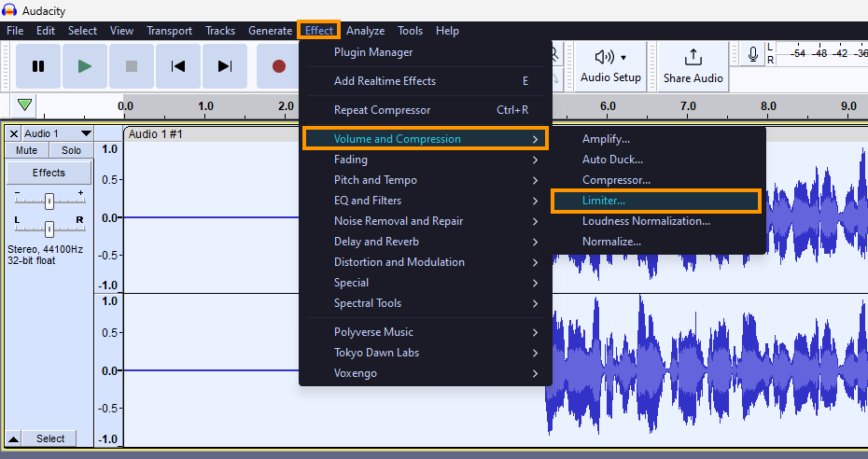This screenshot has width=868, height=459.
Task: Click the red Record button
Action: (x=279, y=66)
